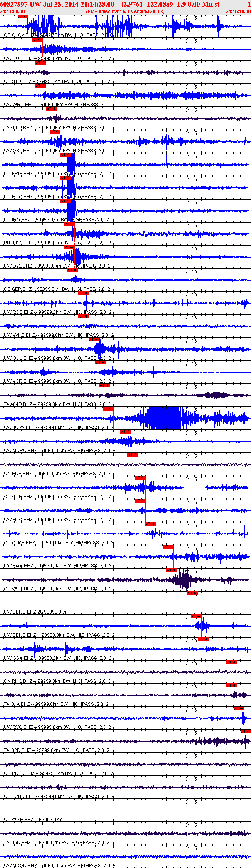Image resolution: width=251 pixels, height=868 pixels.
Task: Select the pick marker on UW.SQM trace
Action: (168, 547)
